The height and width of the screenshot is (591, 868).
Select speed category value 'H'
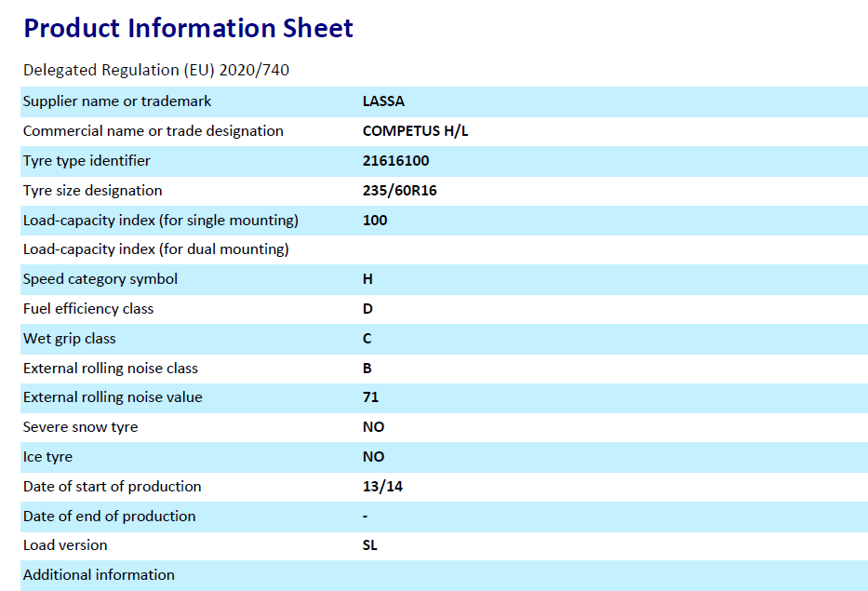click(367, 279)
